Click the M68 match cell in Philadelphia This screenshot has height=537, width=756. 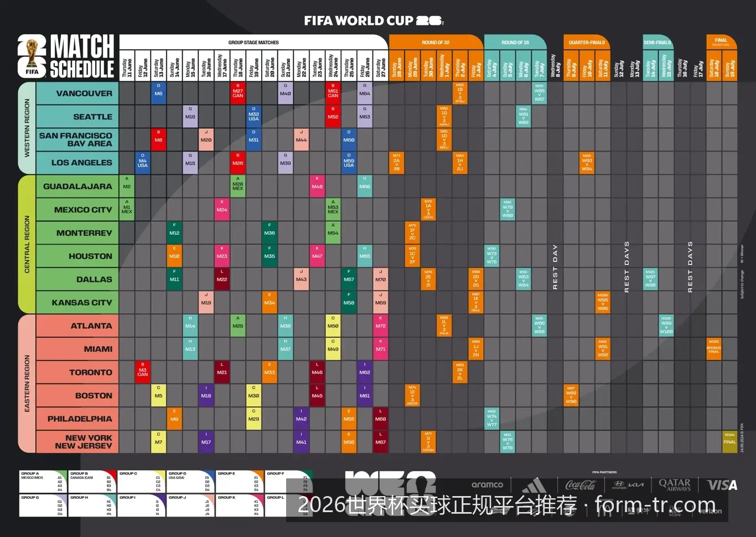coord(380,419)
